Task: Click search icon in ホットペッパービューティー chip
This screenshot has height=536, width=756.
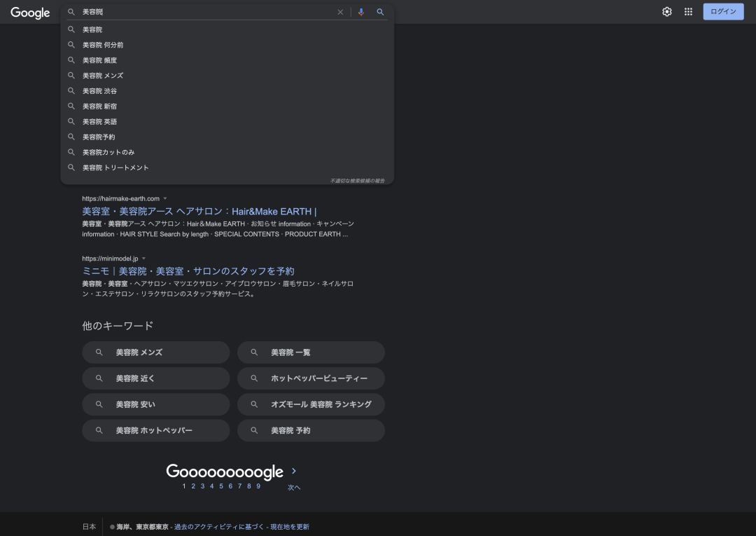Action: (254, 378)
